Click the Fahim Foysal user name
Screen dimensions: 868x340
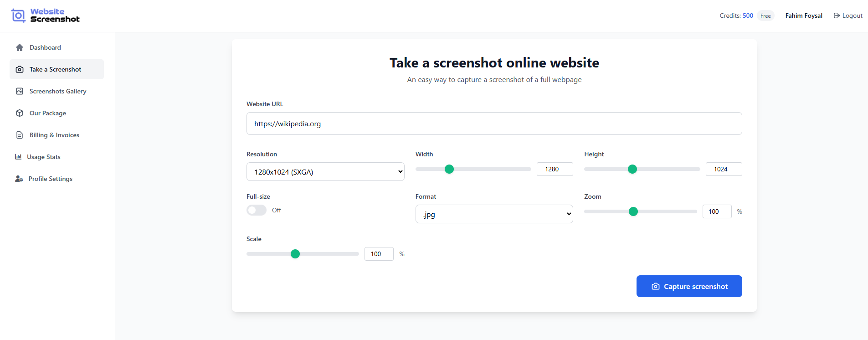pyautogui.click(x=804, y=15)
